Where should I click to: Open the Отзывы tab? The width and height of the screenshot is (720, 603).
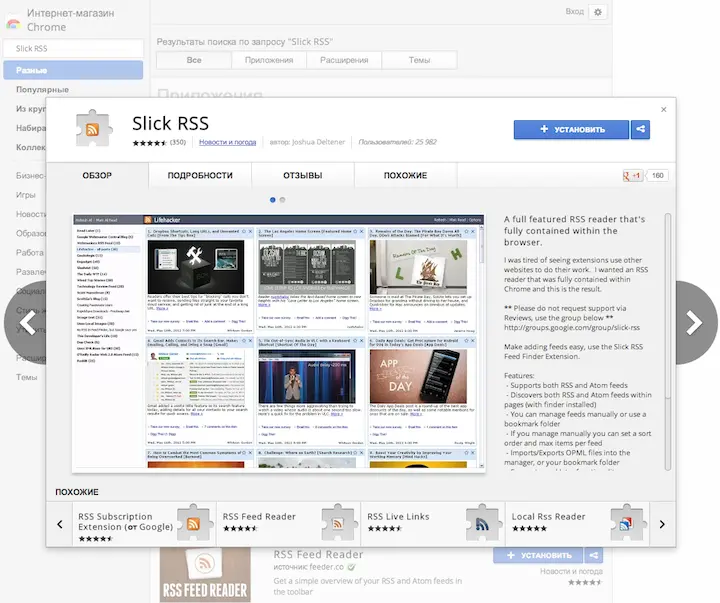[303, 175]
